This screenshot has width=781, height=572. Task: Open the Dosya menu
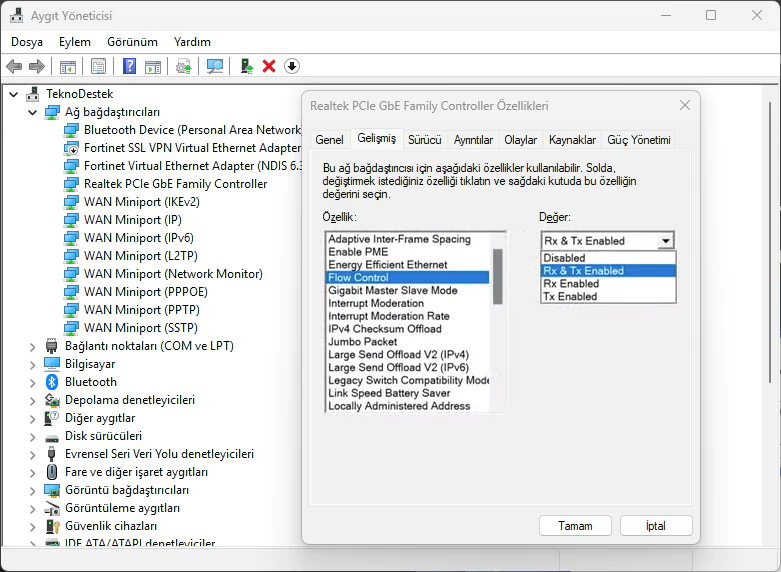27,42
